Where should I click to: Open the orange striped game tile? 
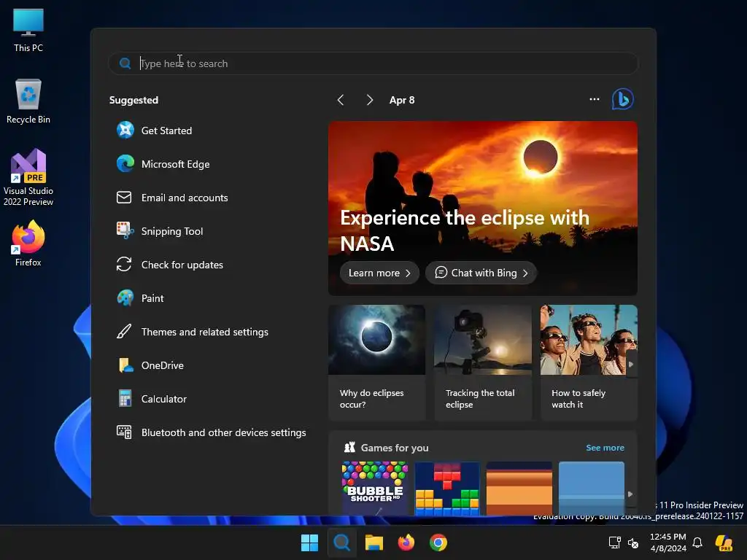519,488
